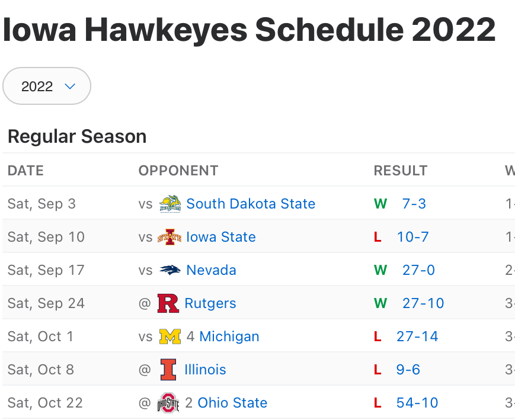The width and height of the screenshot is (515, 420).
Task: Visit the Ohio State team page
Action: [x=232, y=403]
